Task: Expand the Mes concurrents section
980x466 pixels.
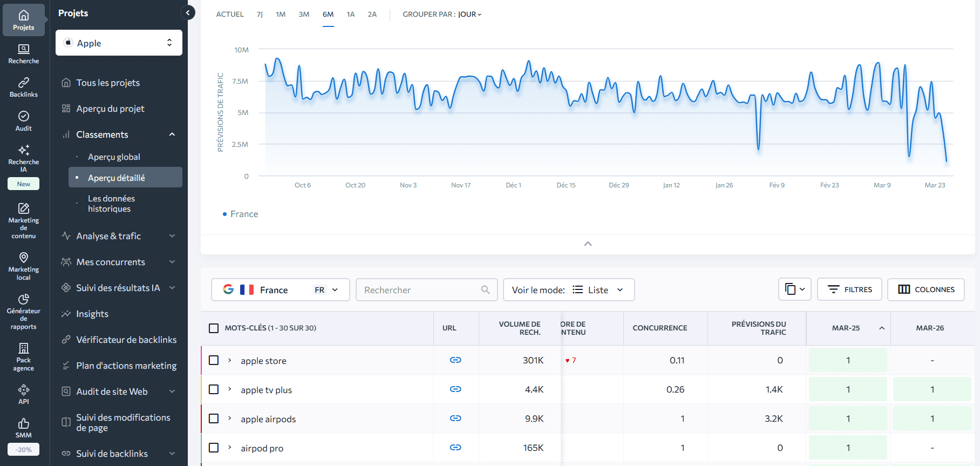Action: (x=172, y=262)
